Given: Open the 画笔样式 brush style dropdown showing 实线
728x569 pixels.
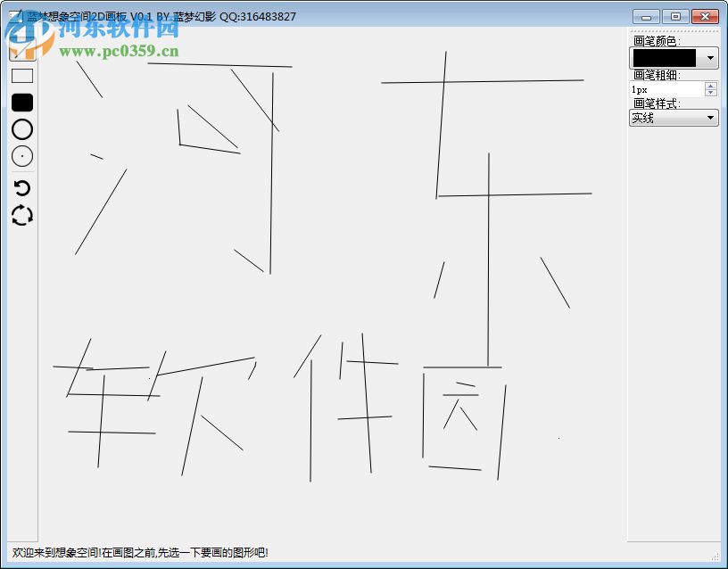Looking at the screenshot, I should [674, 117].
